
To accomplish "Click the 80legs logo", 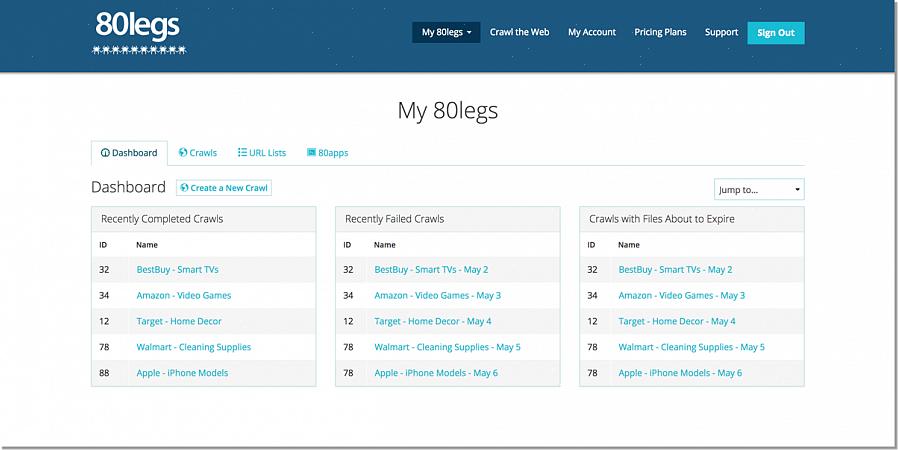I will tap(139, 33).
